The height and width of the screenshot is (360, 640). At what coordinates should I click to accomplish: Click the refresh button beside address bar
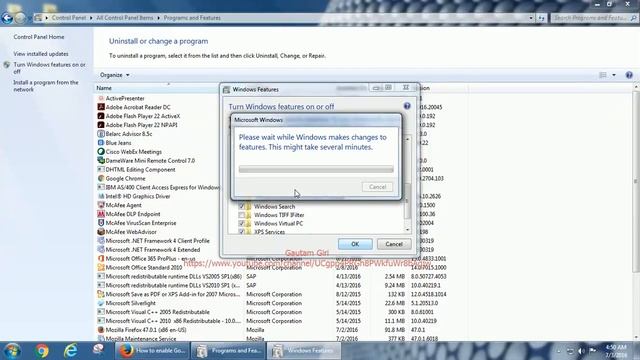point(542,18)
